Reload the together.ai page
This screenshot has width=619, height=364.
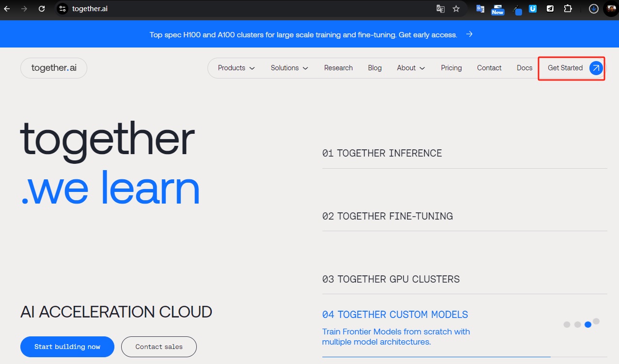(x=42, y=9)
